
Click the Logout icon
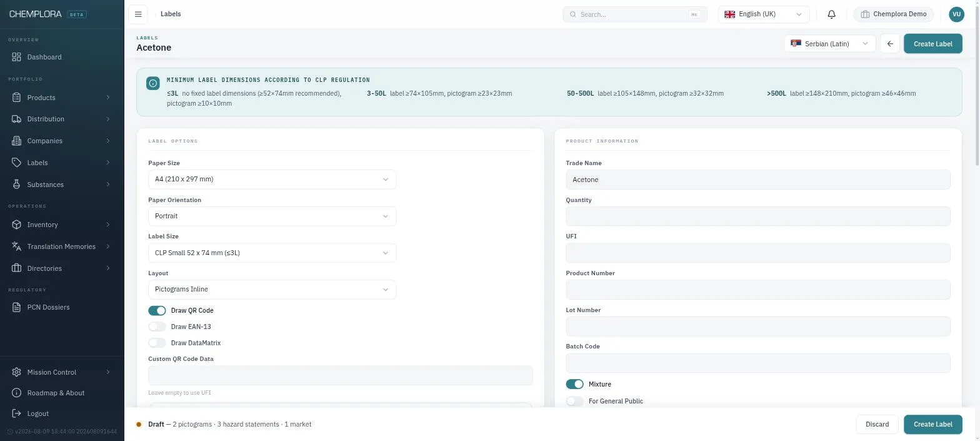(17, 413)
